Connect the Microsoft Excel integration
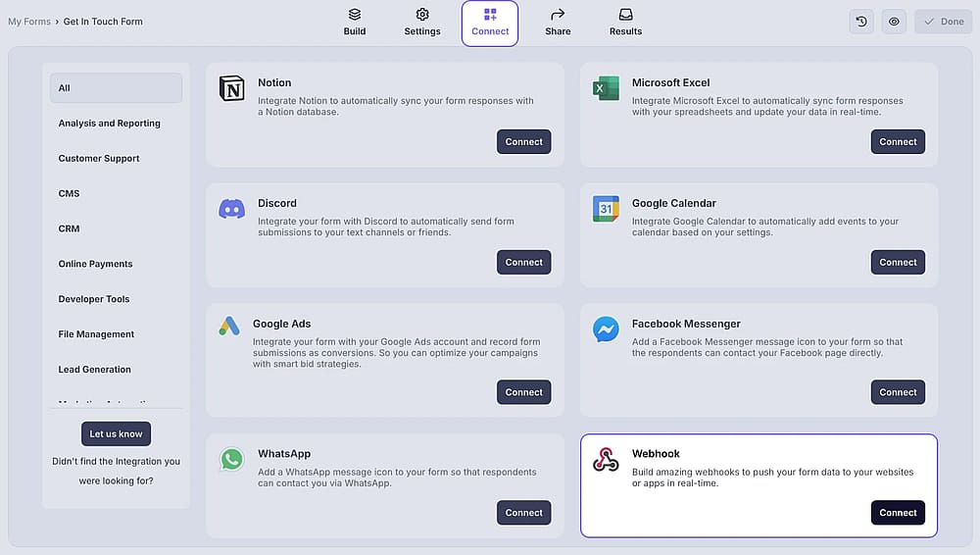This screenshot has width=980, height=555. [898, 141]
